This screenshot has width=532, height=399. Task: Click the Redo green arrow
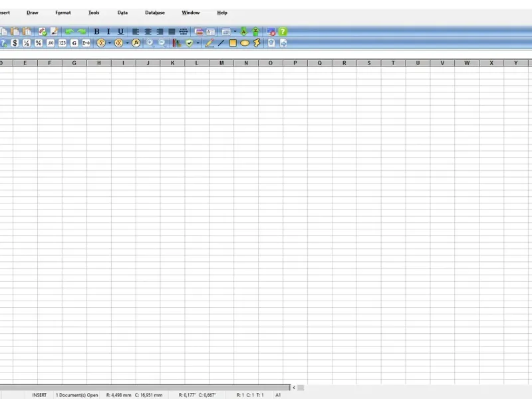click(x=82, y=31)
